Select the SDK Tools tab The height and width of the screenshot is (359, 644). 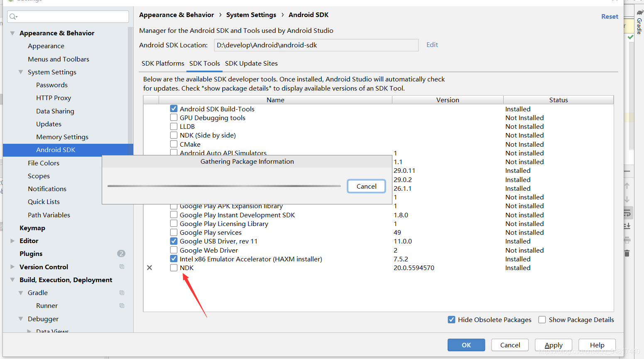[x=205, y=64]
